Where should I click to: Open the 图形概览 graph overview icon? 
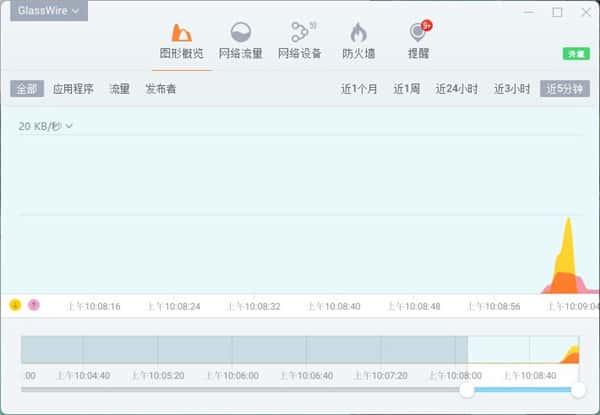pyautogui.click(x=182, y=33)
